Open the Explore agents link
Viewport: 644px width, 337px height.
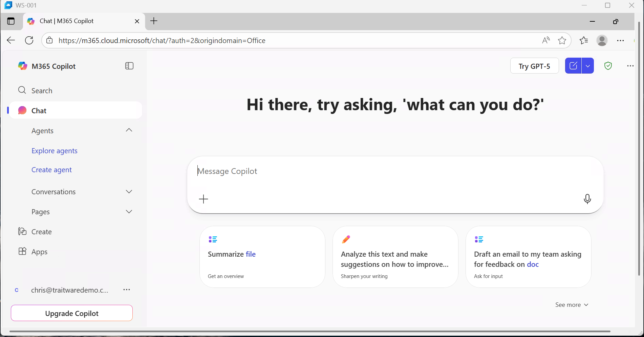click(55, 151)
